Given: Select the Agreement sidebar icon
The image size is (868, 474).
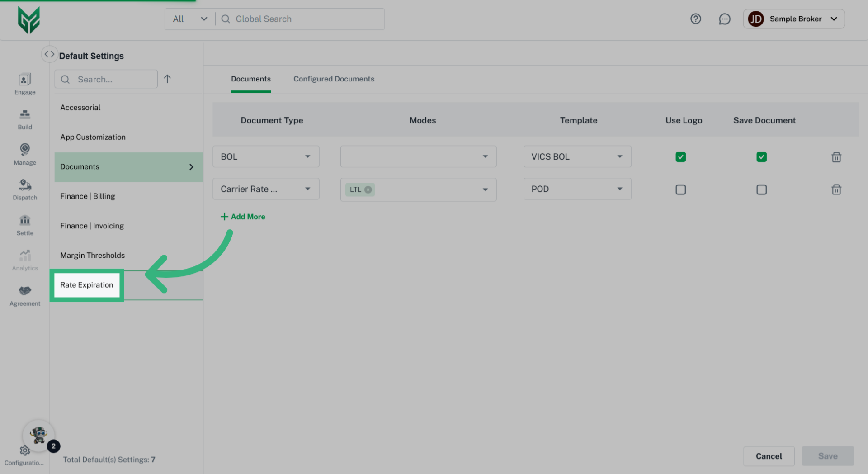Looking at the screenshot, I should [x=25, y=292].
